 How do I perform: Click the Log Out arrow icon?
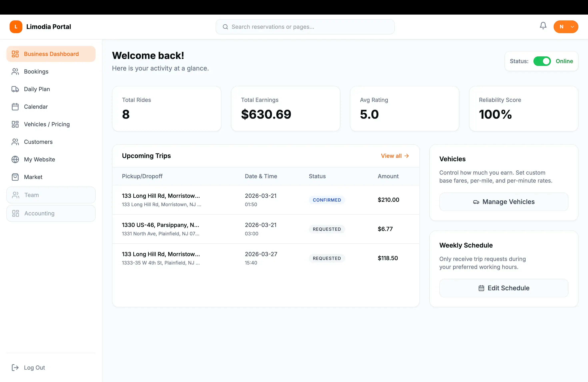pyautogui.click(x=15, y=367)
